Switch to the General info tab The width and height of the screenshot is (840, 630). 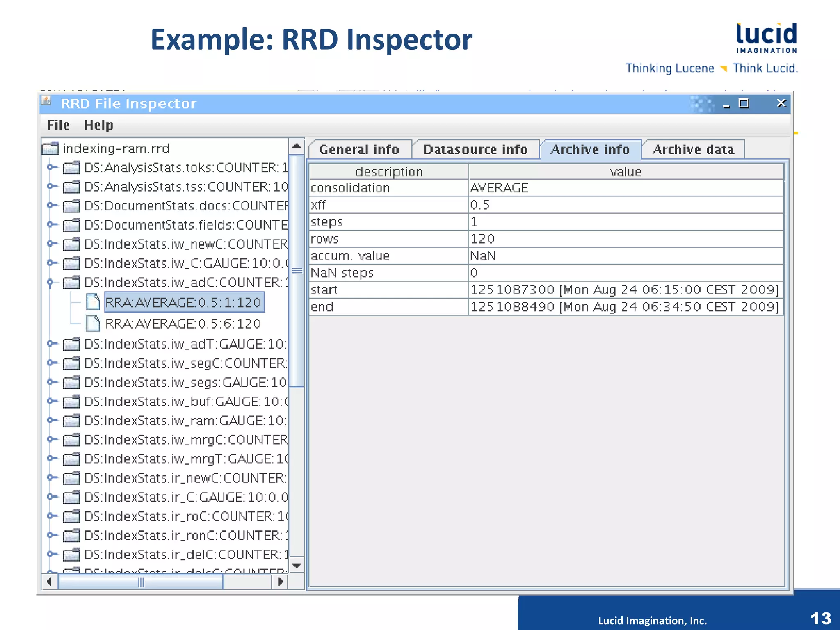[360, 149]
